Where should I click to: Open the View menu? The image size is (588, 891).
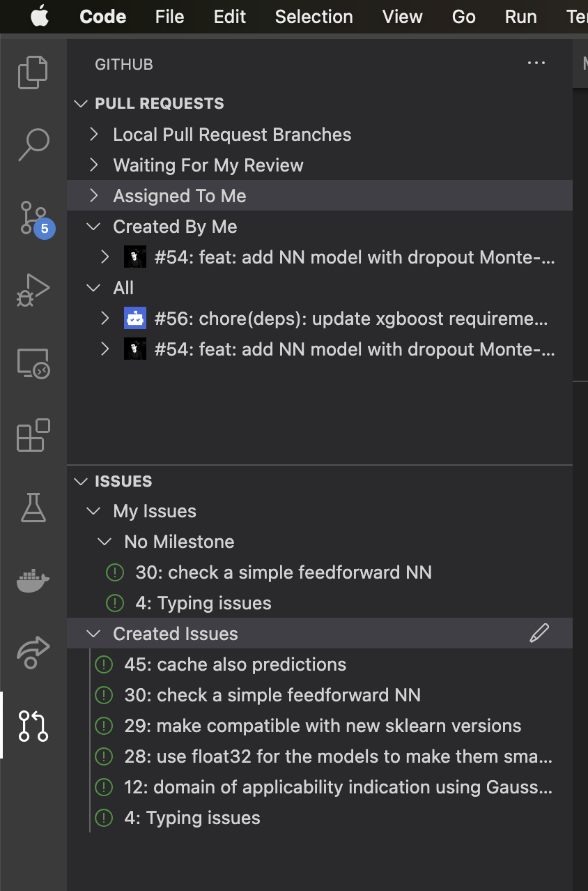pyautogui.click(x=402, y=17)
